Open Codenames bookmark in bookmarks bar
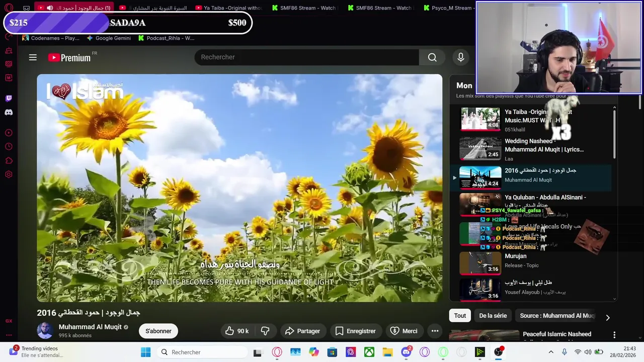This screenshot has width=644, height=362. [51, 38]
